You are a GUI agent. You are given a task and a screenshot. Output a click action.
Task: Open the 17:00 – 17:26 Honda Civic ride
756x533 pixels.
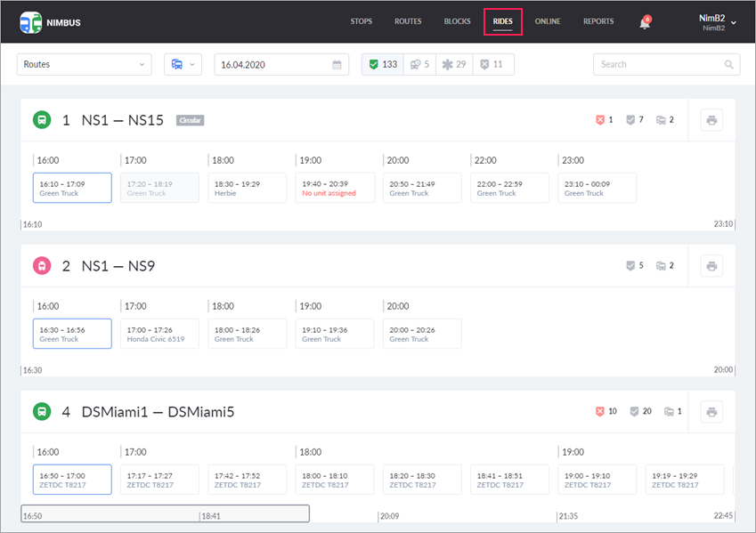tap(159, 334)
